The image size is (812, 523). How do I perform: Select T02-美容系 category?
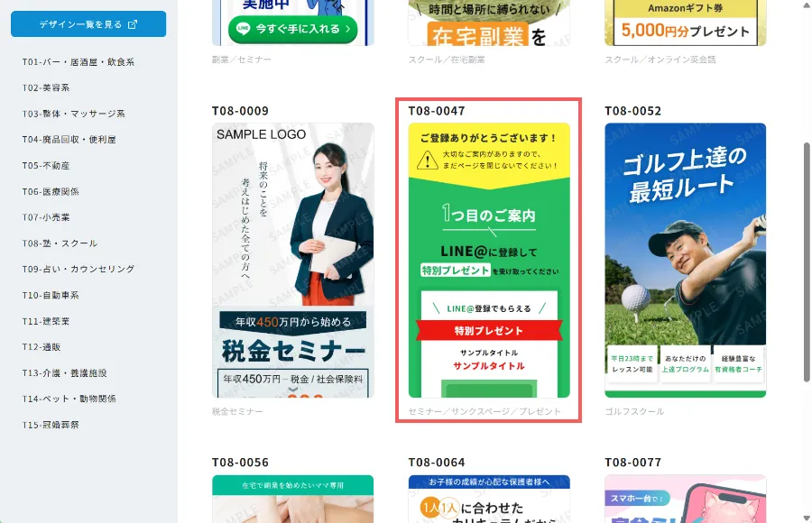coord(46,87)
